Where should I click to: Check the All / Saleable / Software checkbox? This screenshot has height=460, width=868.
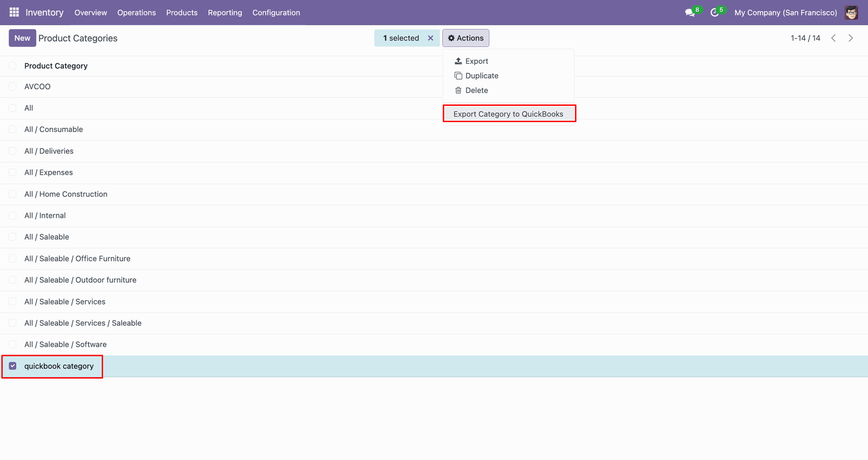coord(13,345)
